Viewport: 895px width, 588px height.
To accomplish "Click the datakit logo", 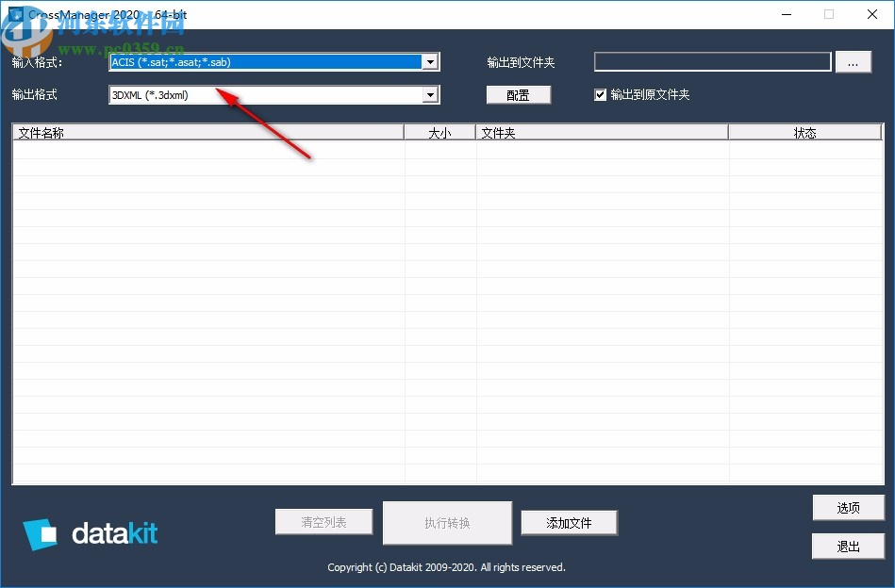I will [x=90, y=532].
